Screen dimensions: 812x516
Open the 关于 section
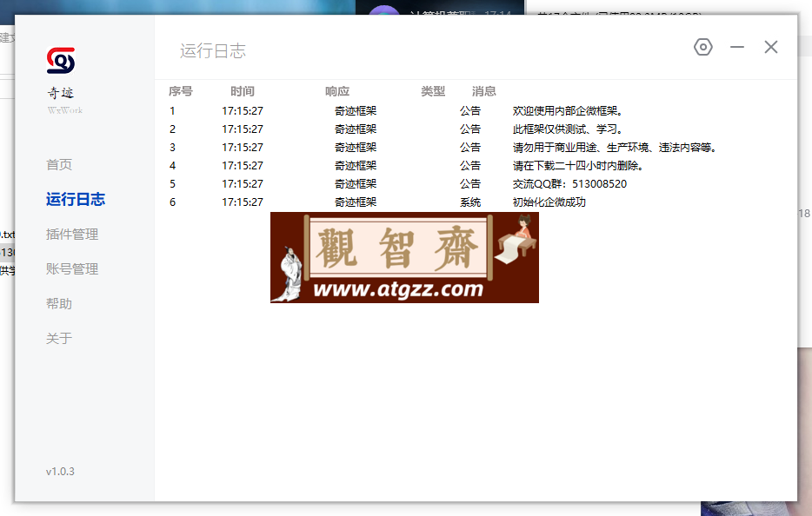pyautogui.click(x=59, y=339)
